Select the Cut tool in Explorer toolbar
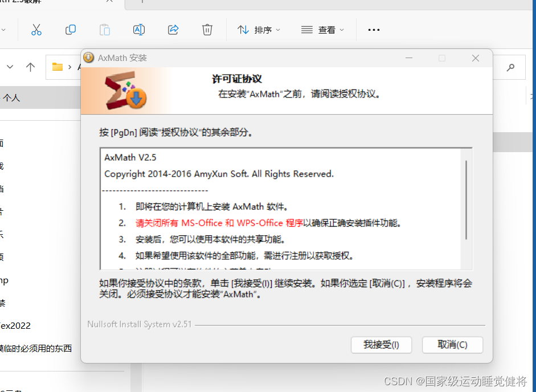The image size is (536, 392). tap(36, 30)
